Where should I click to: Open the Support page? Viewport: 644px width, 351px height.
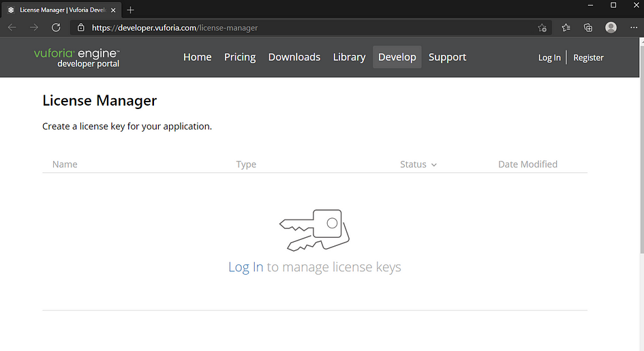point(447,57)
